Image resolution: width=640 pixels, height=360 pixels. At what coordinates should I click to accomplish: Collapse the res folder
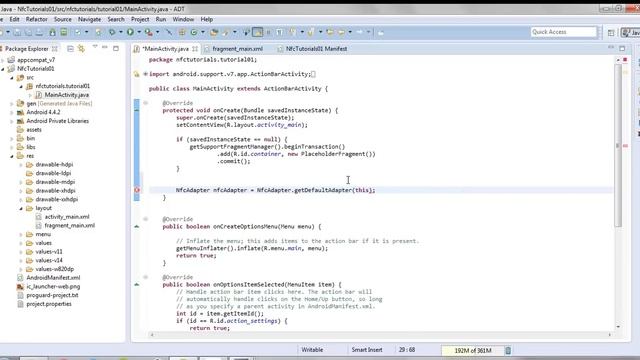[x=12, y=156]
